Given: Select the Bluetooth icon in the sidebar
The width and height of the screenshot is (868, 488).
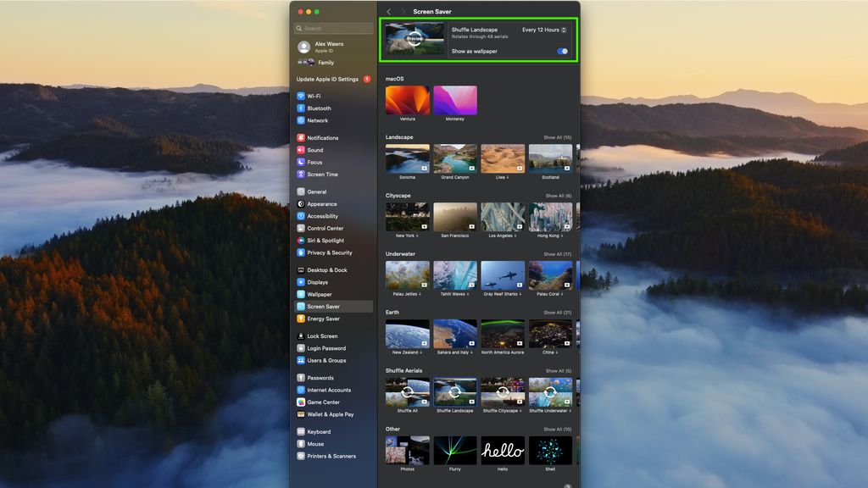Looking at the screenshot, I should [x=300, y=108].
